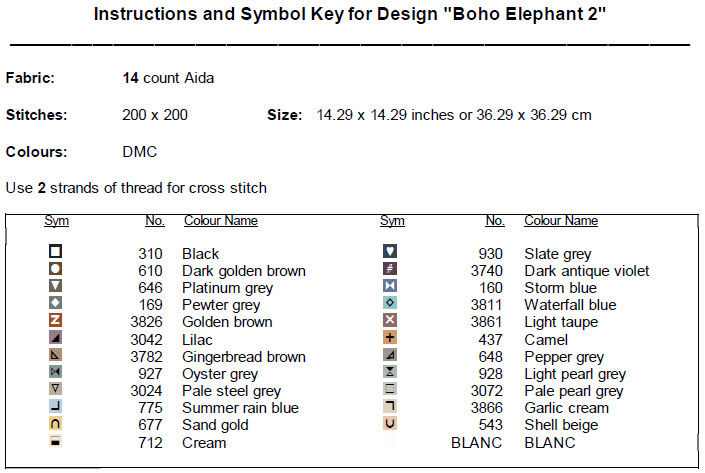Select the Dark antique violet symbol
Screen dimensions: 705x473
point(390,270)
